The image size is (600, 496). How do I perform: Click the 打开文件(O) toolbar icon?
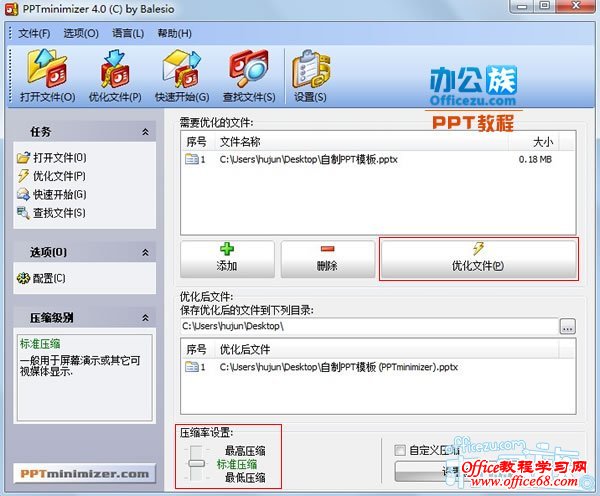[47, 76]
